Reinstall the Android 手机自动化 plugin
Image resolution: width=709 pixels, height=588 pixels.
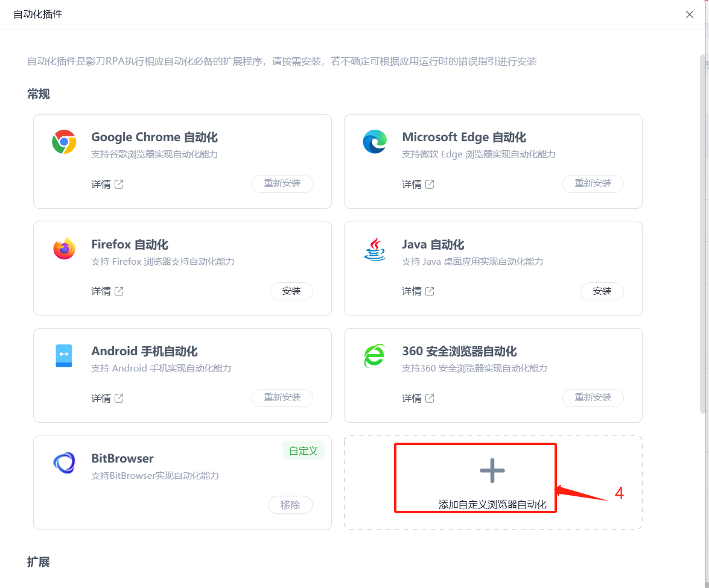[282, 398]
